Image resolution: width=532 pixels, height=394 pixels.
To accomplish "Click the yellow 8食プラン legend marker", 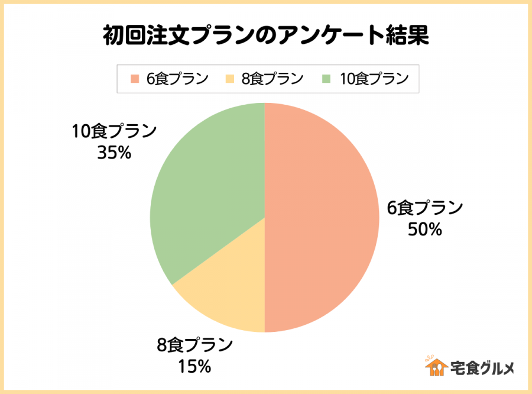I will click(229, 79).
